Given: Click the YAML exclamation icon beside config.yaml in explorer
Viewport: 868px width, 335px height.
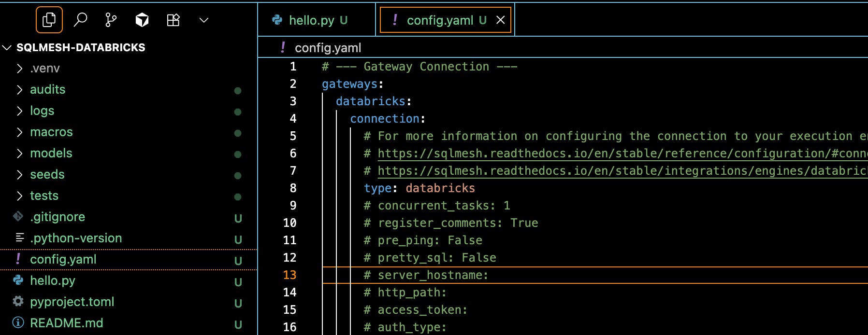Looking at the screenshot, I should point(18,259).
